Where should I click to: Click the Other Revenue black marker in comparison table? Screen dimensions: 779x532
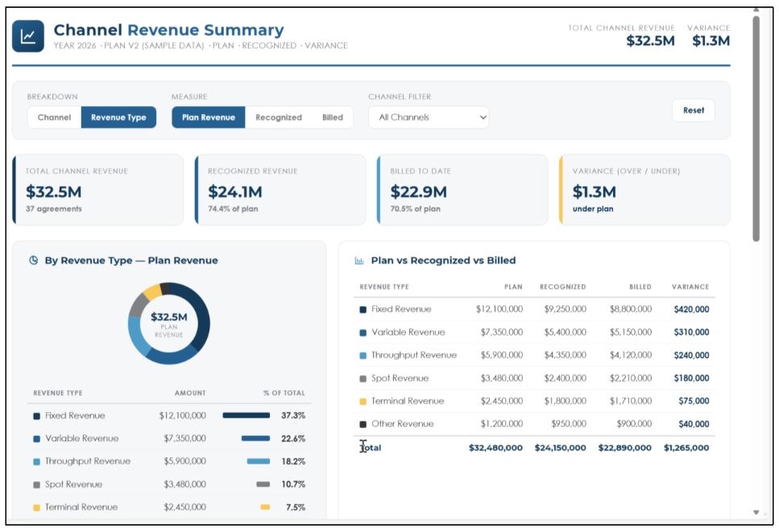coord(363,424)
